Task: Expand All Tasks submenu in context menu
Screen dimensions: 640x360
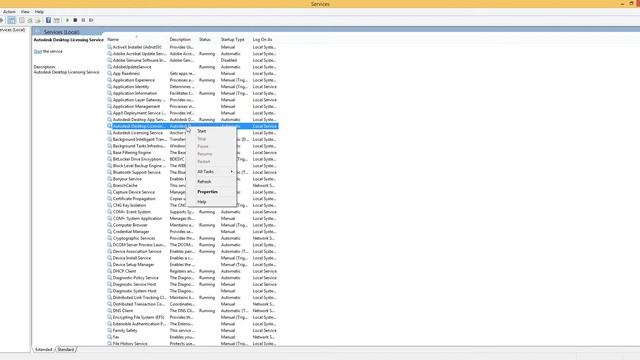Action: coord(212,171)
